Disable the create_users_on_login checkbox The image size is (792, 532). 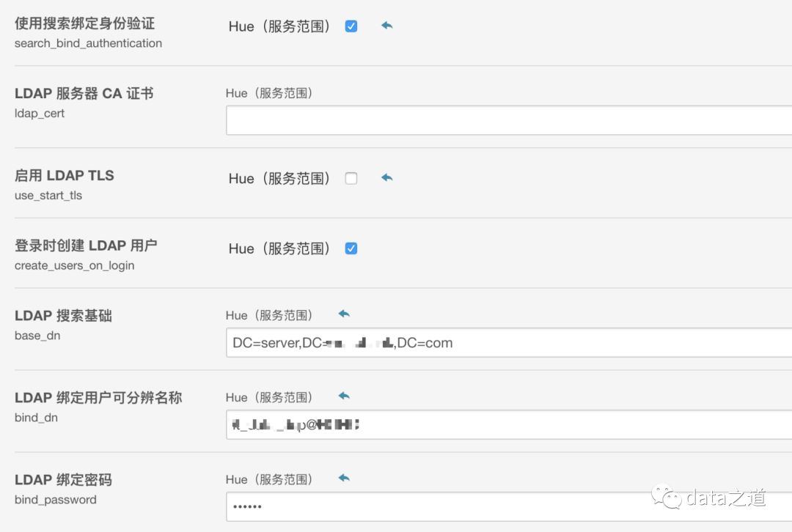coord(351,248)
